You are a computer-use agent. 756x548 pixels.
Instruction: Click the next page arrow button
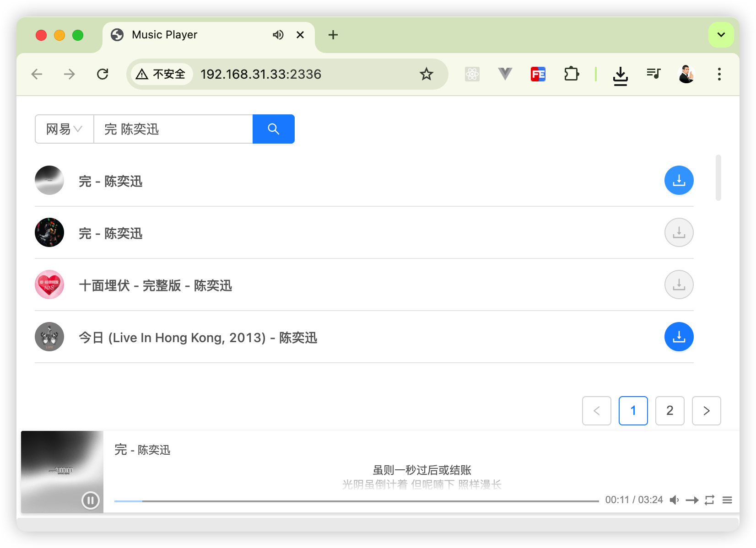click(706, 411)
